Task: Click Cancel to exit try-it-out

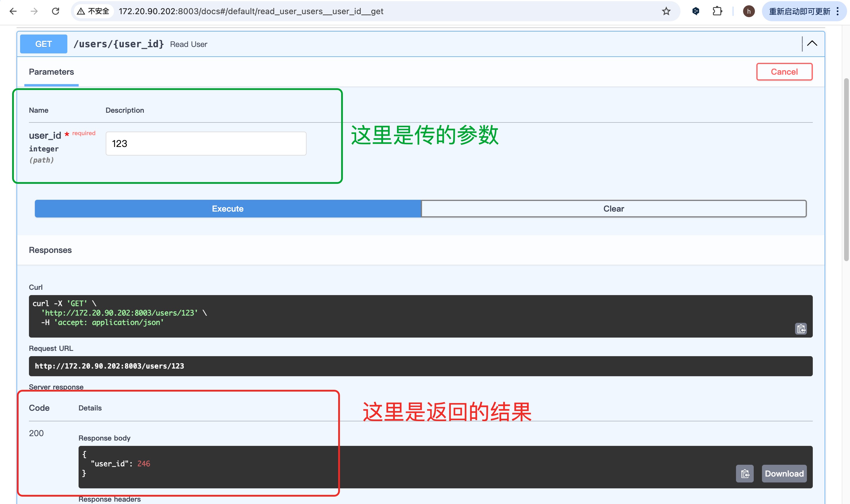Action: click(784, 72)
